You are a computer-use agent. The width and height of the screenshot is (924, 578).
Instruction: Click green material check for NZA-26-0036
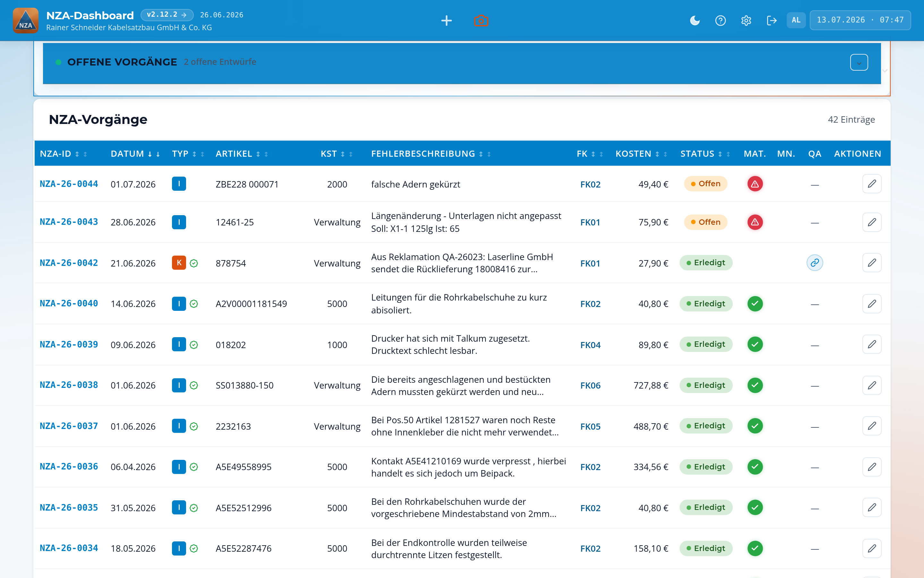tap(755, 467)
